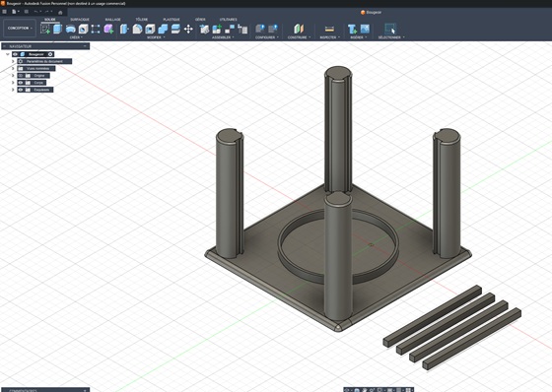Show the hidden Origine folder
This screenshot has height=392, width=552.
(21, 76)
